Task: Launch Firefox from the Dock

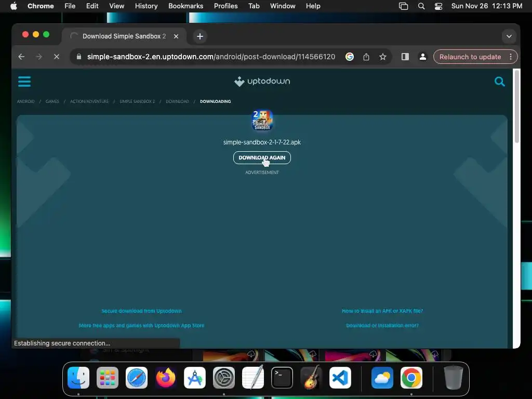Action: pyautogui.click(x=166, y=378)
